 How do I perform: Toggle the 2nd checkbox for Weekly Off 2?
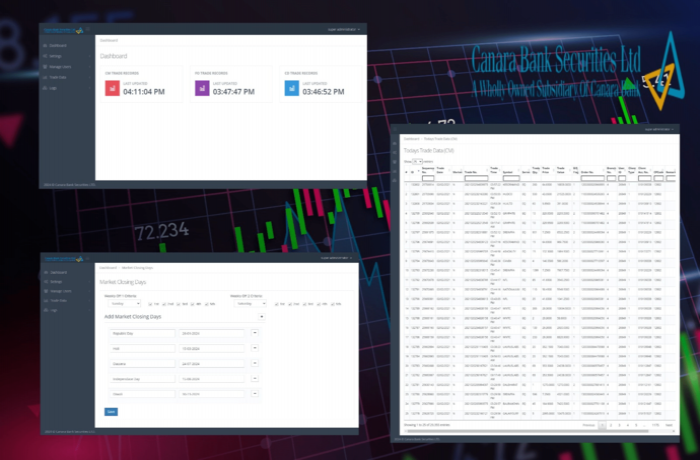point(290,304)
